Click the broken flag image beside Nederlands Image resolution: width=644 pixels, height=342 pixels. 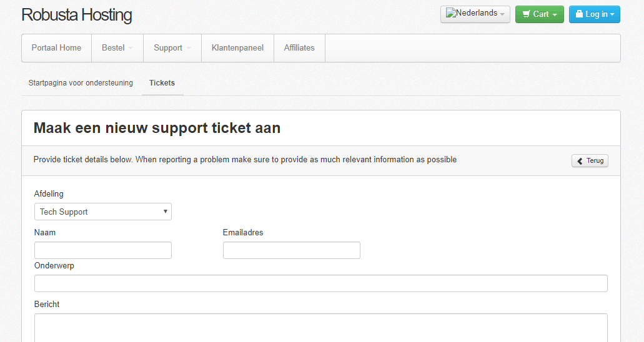(450, 13)
